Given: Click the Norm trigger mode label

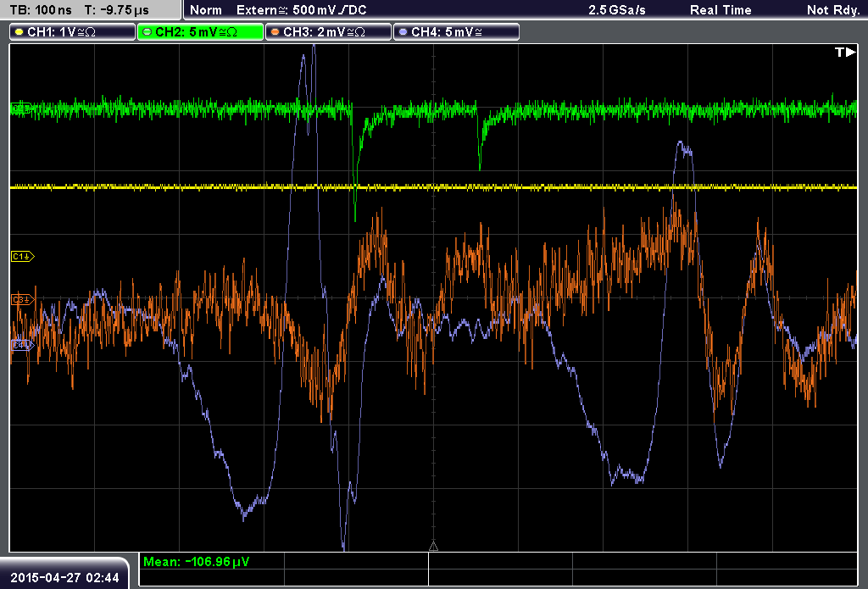Looking at the screenshot, I should (x=206, y=10).
